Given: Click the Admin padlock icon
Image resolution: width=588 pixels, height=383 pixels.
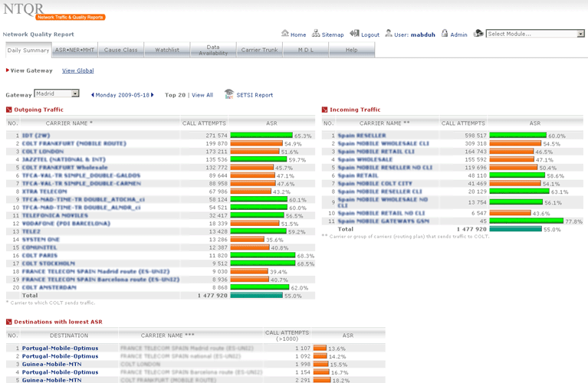Looking at the screenshot, I should 445,34.
